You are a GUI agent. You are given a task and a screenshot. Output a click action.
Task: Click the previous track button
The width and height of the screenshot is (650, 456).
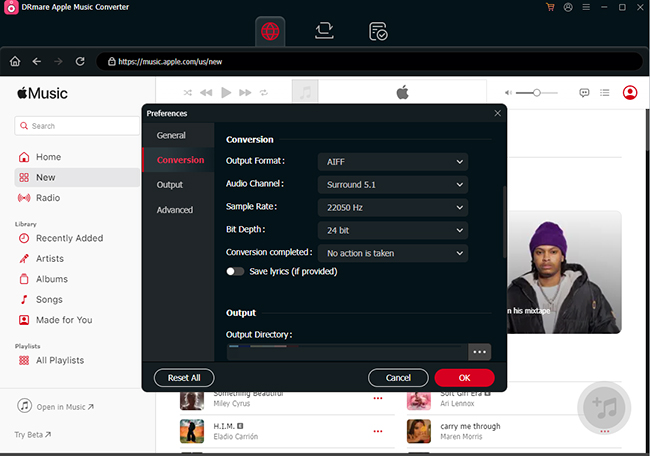[x=206, y=92]
